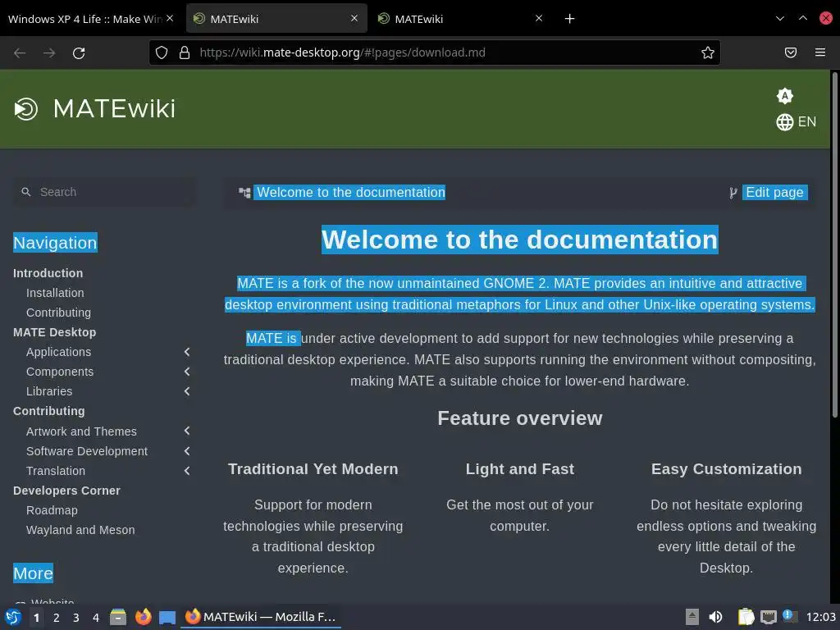Open the Firefox hamburger menu
Image resolution: width=840 pixels, height=630 pixels.
820,52
